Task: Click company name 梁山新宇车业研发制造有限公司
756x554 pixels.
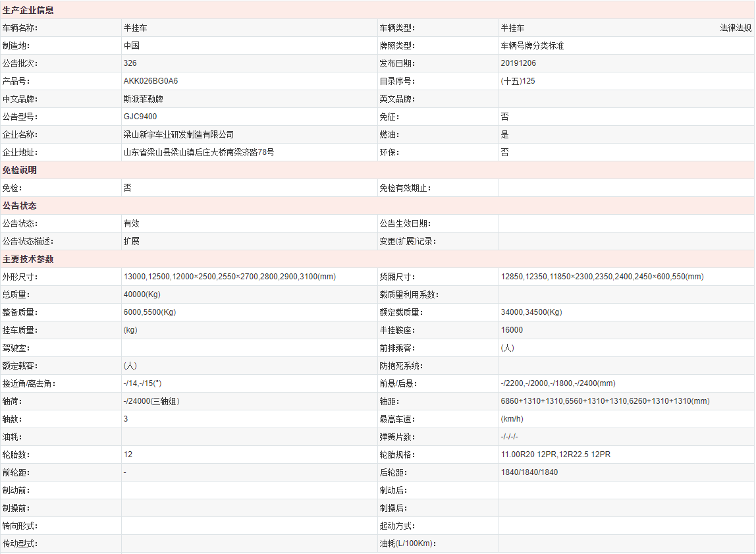Action: point(178,134)
